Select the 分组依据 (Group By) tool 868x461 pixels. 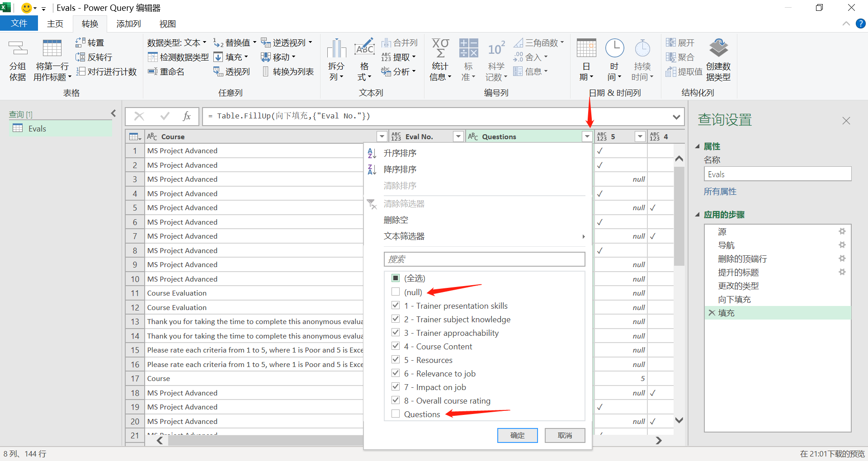pos(18,60)
